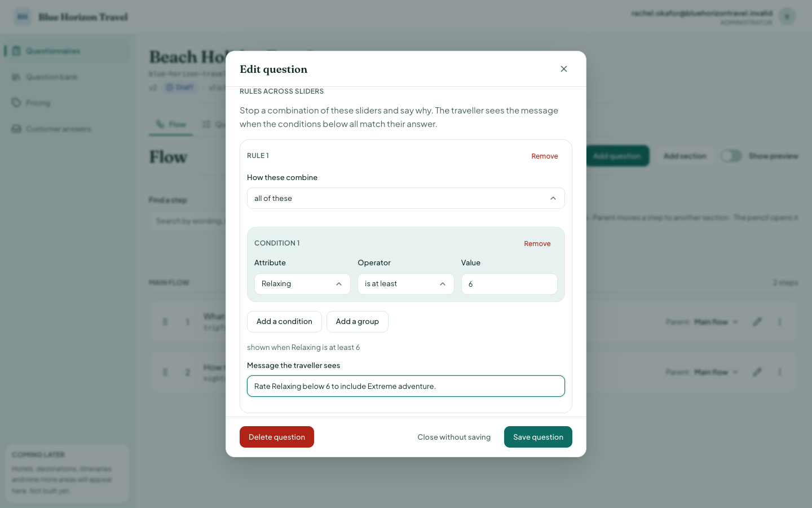Close the Edit question dialog with X
Image resolution: width=812 pixels, height=508 pixels.
pos(564,69)
